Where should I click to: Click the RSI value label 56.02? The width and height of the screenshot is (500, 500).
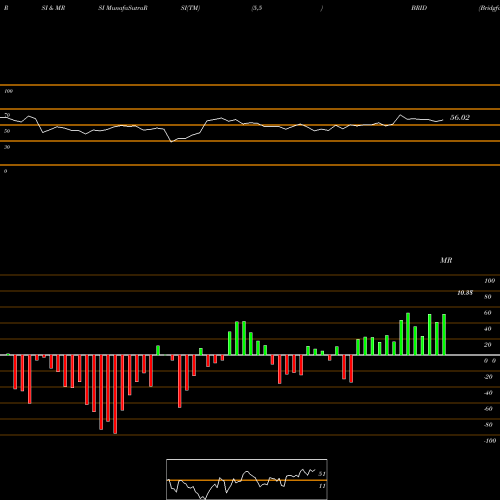coord(460,118)
